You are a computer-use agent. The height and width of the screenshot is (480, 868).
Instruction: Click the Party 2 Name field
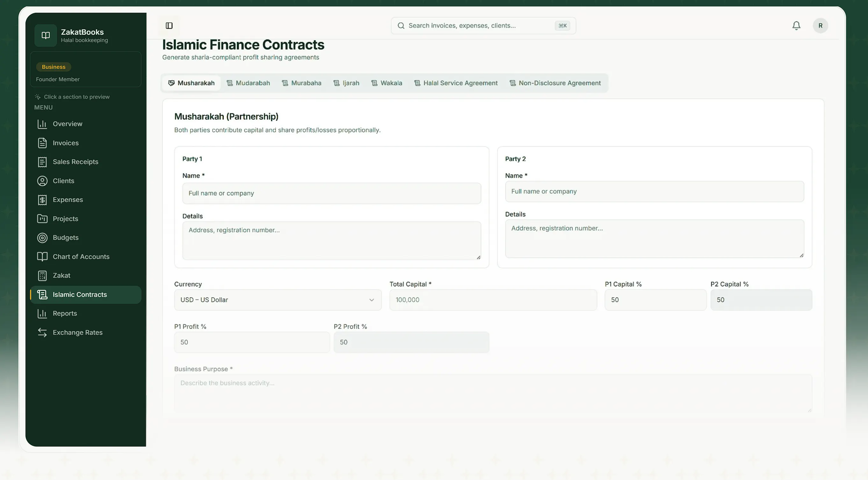coord(655,191)
